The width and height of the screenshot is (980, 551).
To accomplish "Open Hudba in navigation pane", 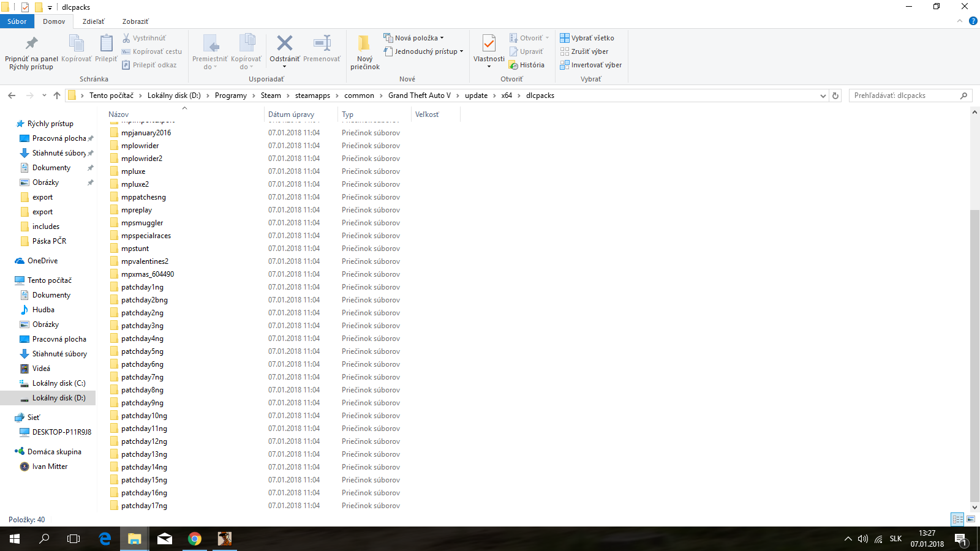I will coord(43,310).
